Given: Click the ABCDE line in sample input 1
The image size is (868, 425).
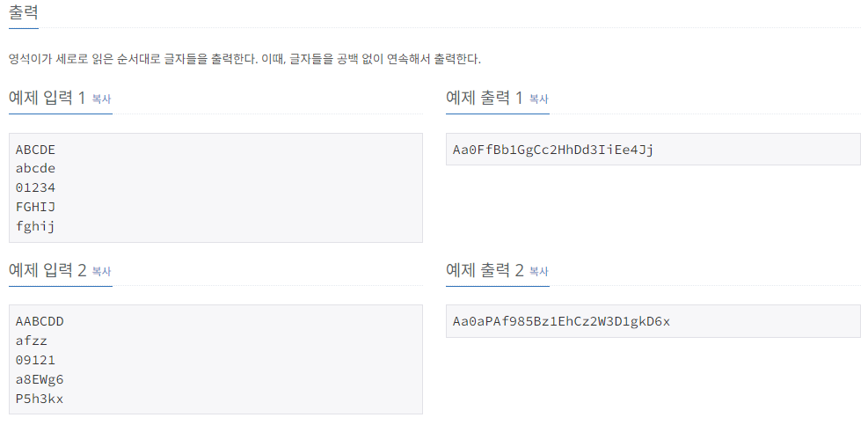Looking at the screenshot, I should [35, 150].
